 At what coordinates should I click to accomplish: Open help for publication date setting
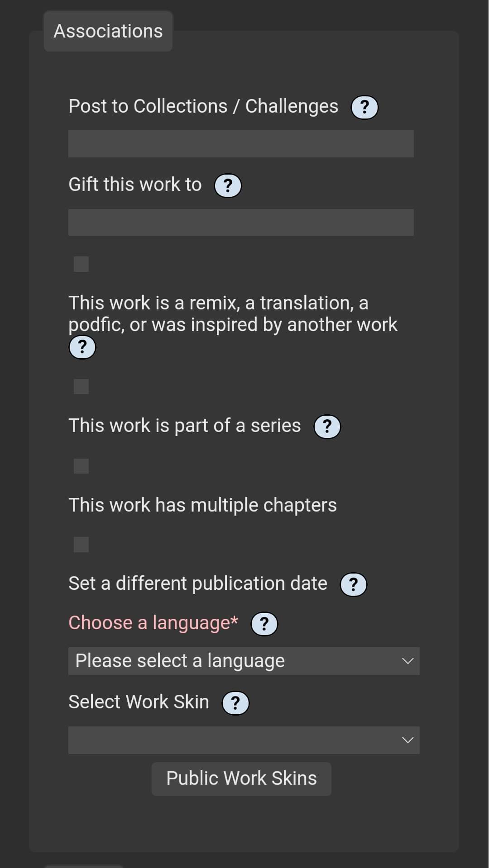pos(353,584)
